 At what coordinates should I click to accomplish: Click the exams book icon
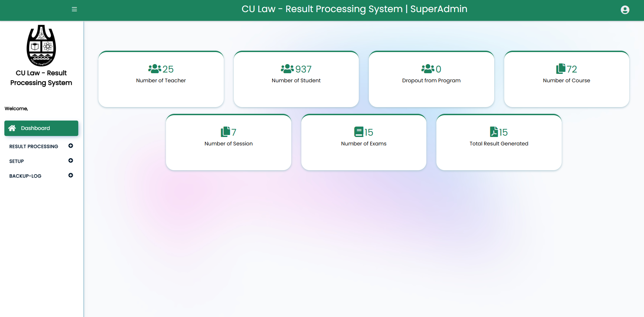[358, 132]
